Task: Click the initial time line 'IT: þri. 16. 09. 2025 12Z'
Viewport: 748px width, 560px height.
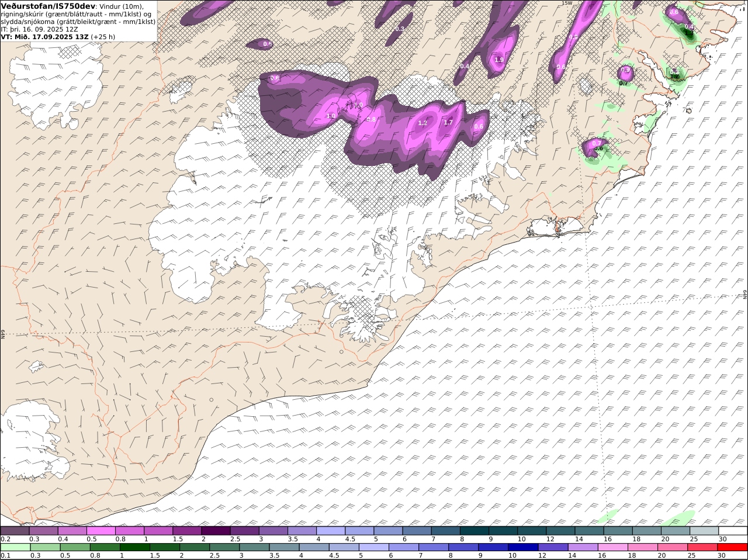Action: point(39,29)
